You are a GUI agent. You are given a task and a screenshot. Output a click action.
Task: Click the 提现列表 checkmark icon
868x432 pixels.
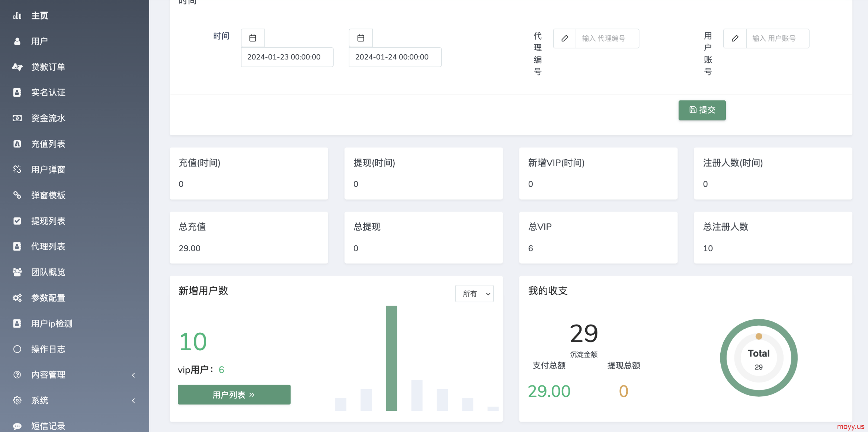point(17,221)
